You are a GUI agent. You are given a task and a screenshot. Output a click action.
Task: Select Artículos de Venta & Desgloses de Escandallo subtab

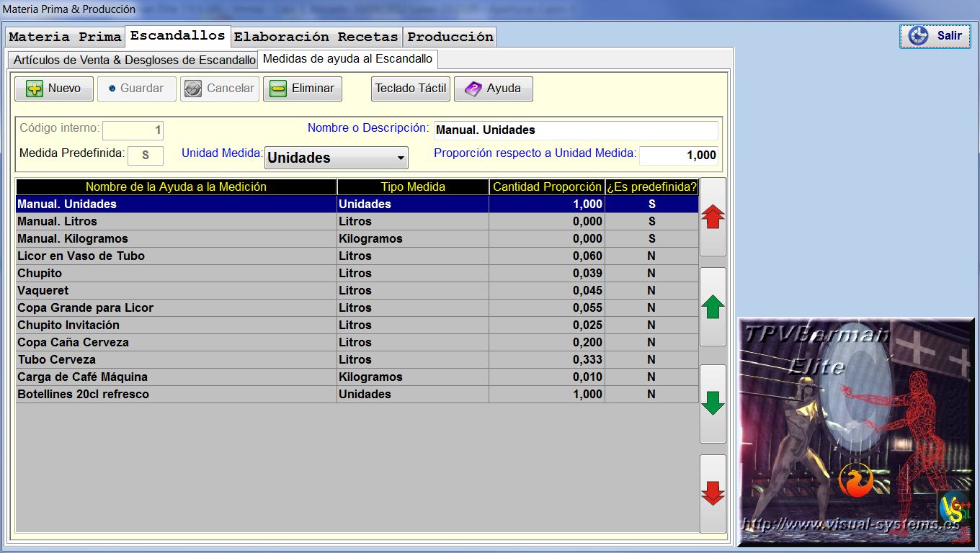(134, 60)
